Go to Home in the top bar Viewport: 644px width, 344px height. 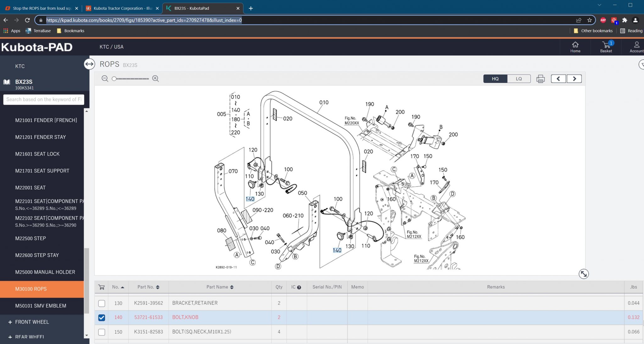[575, 46]
